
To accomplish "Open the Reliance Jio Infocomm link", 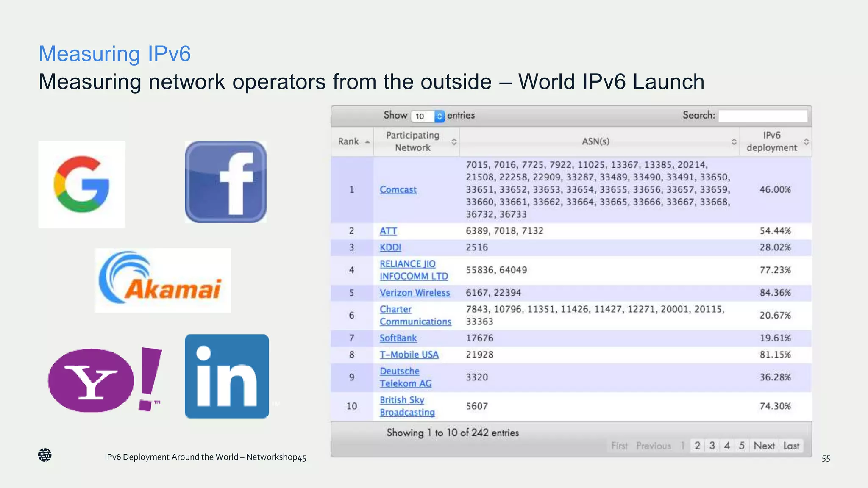I will click(x=414, y=270).
